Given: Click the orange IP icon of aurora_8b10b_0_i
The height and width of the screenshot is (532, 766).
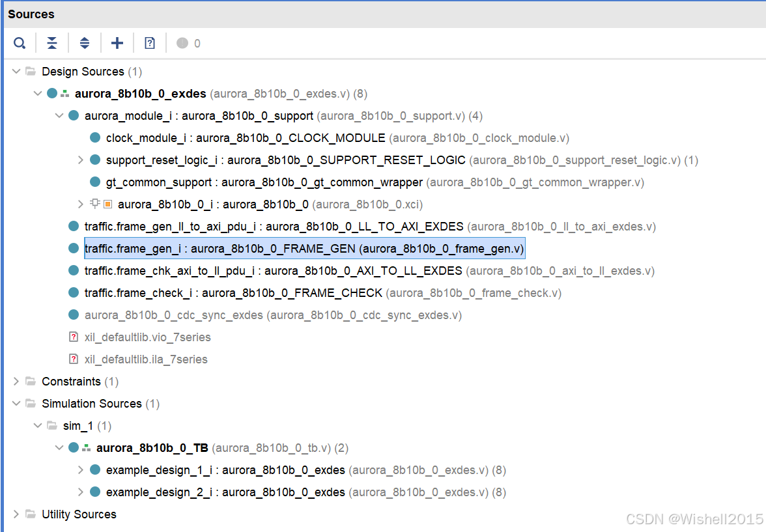Looking at the screenshot, I should [108, 204].
